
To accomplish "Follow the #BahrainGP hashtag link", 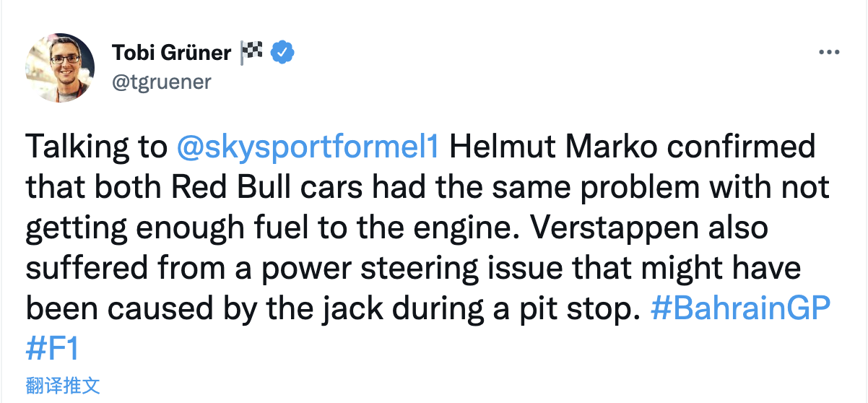I will (x=740, y=309).
